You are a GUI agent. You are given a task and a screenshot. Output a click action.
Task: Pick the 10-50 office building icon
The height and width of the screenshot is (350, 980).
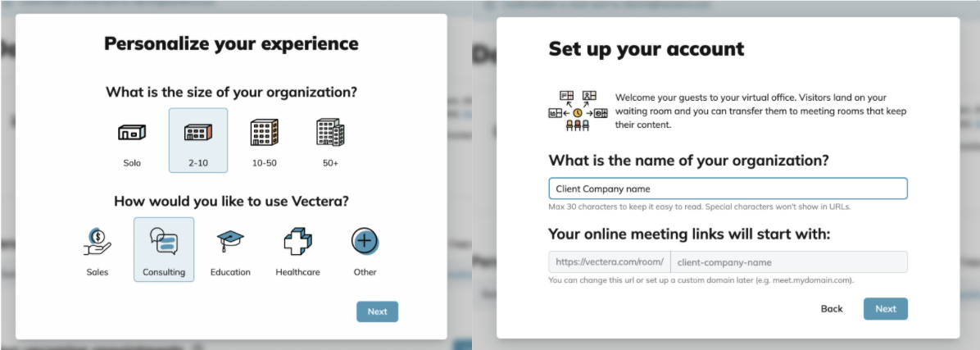[264, 133]
